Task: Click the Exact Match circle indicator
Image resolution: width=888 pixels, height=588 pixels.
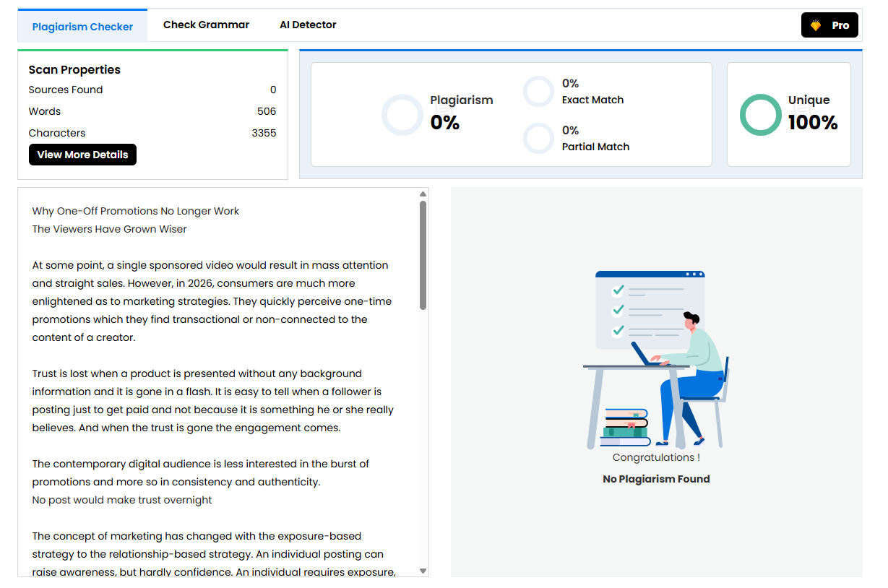Action: click(538, 92)
